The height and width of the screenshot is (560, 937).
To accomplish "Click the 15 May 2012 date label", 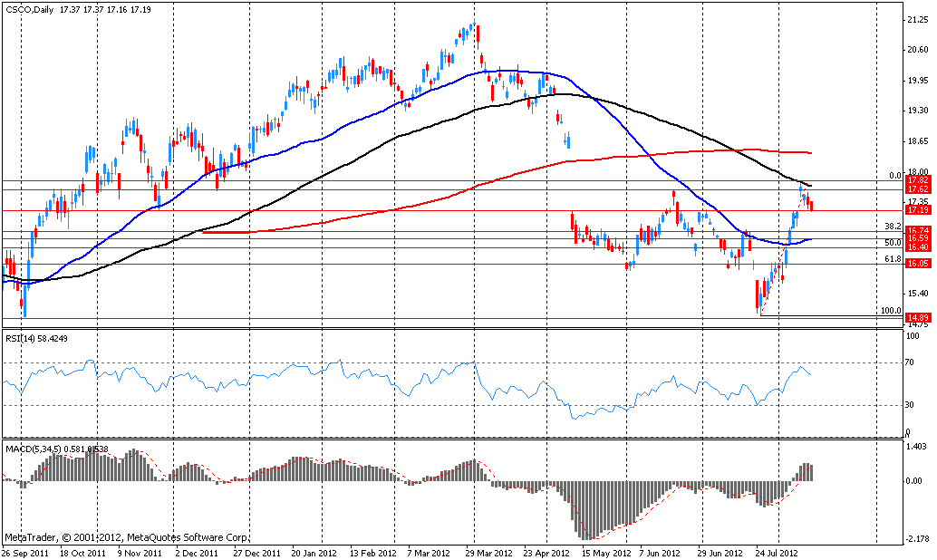I will [604, 551].
